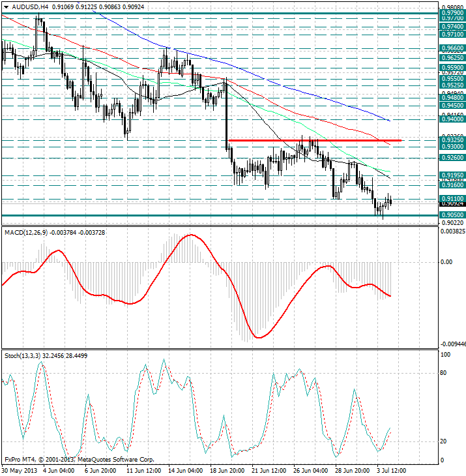Click the 0.97100 price level label
466x476 pixels.
click(x=452, y=35)
